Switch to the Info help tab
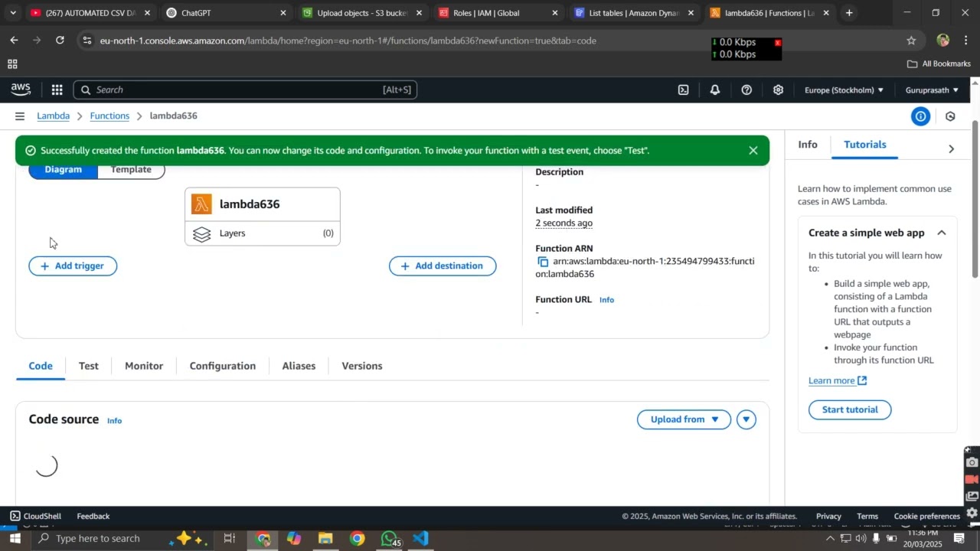This screenshot has height=551, width=980. pyautogui.click(x=808, y=145)
